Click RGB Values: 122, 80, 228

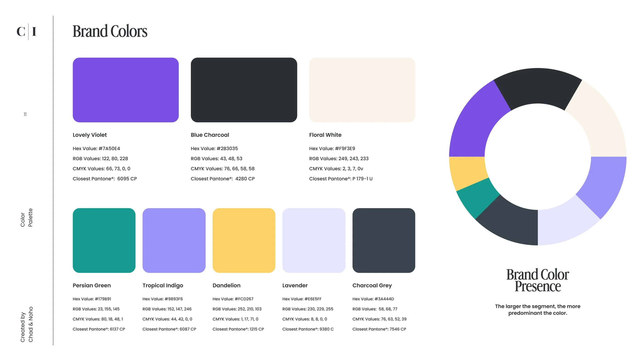click(100, 159)
